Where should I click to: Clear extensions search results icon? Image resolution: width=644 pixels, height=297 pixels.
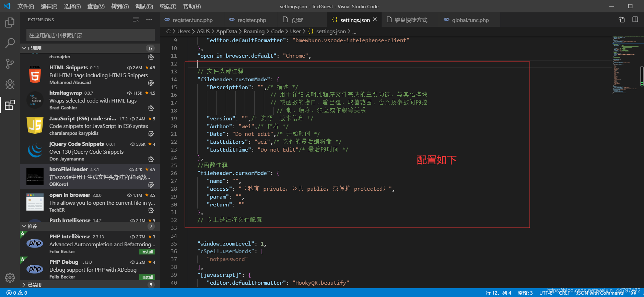[136, 20]
